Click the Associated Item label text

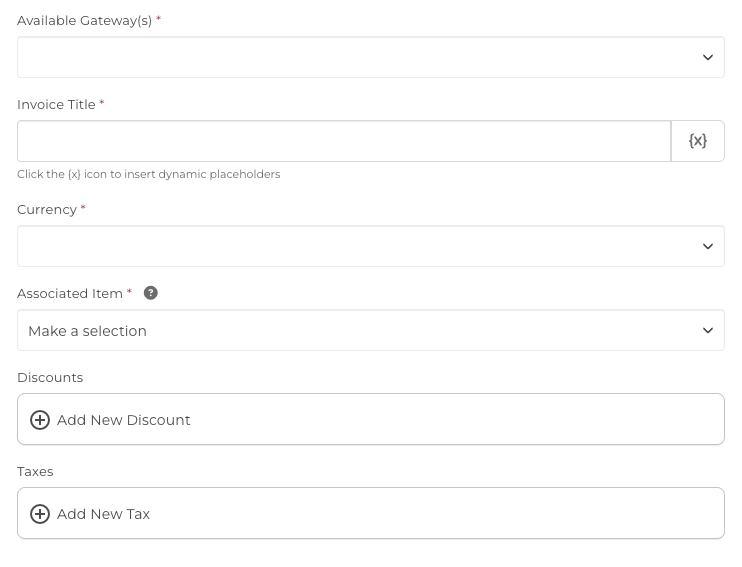pyautogui.click(x=70, y=293)
